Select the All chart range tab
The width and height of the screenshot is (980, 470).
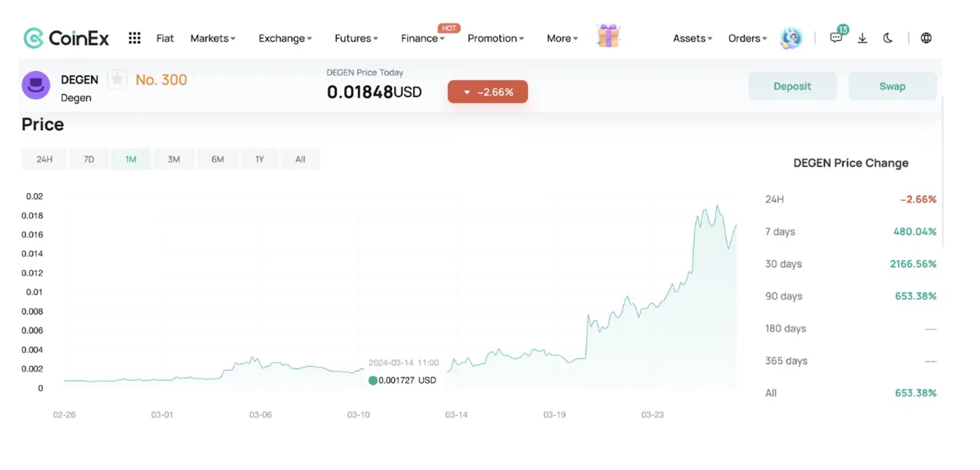(x=300, y=159)
